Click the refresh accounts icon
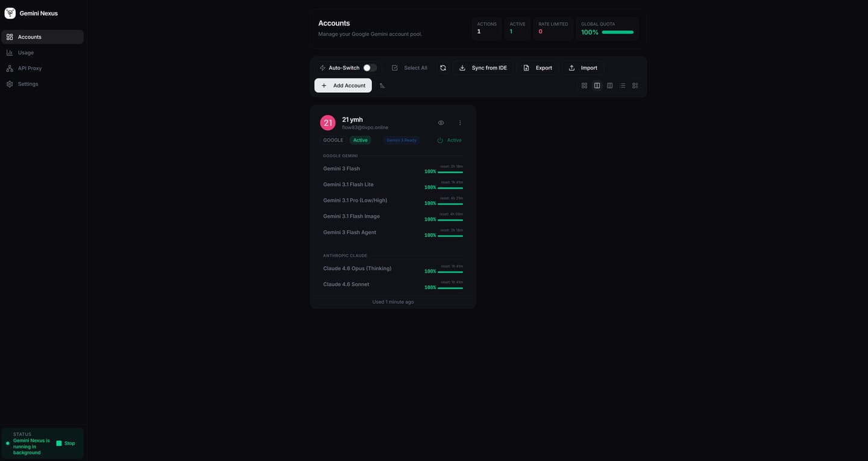Image resolution: width=868 pixels, height=461 pixels. coord(443,68)
